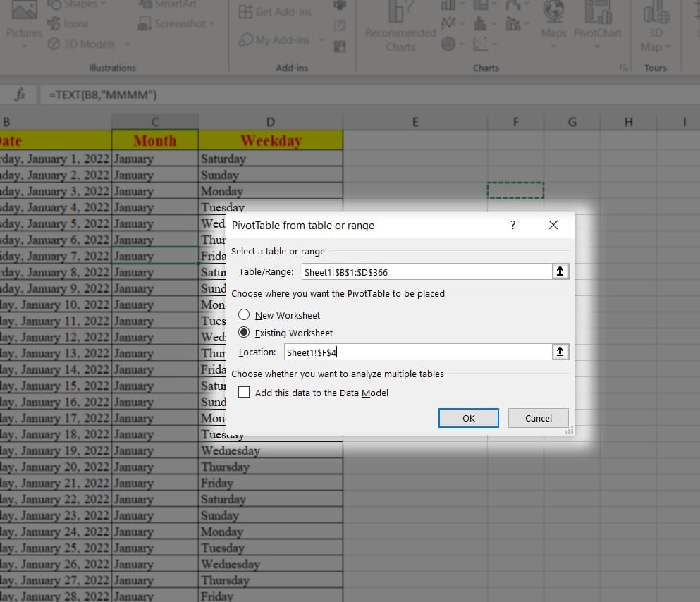Click inside the Location input field

[x=418, y=352]
